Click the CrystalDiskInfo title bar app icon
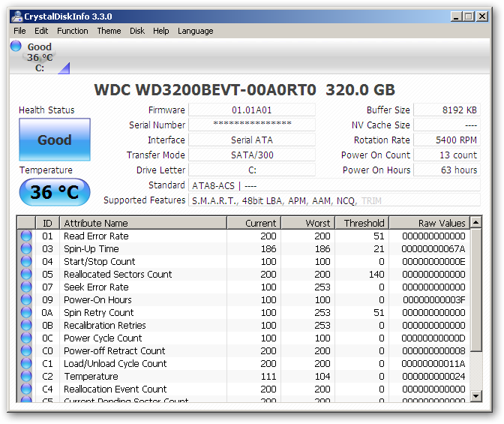 pyautogui.click(x=16, y=17)
